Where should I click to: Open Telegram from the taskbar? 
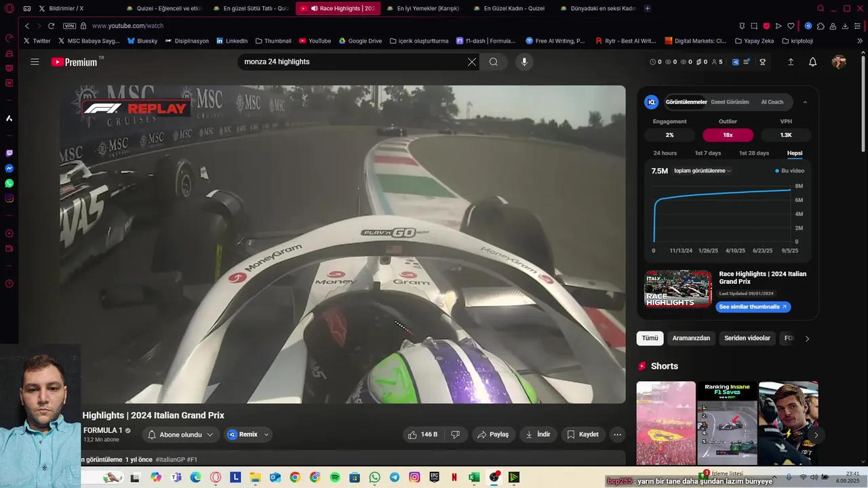(x=395, y=477)
